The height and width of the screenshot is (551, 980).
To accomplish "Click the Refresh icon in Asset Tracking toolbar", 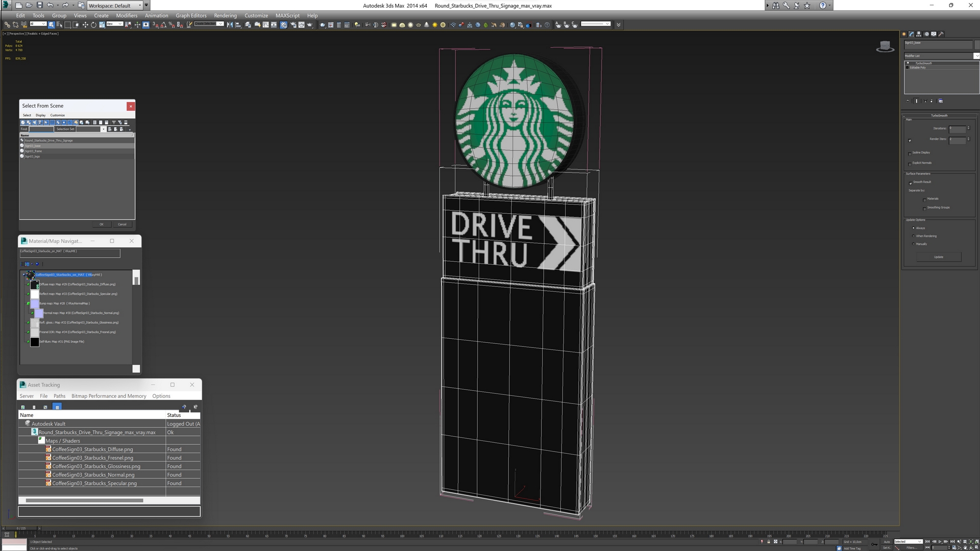I will [x=22, y=407].
